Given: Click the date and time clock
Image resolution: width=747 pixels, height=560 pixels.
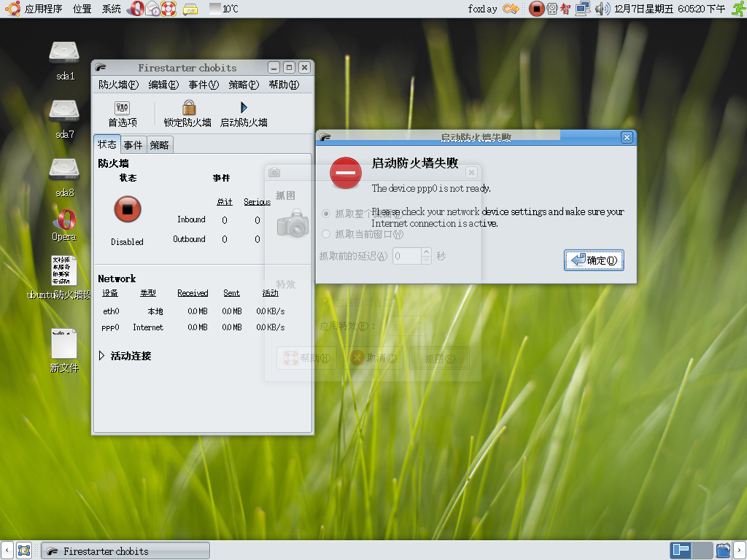Looking at the screenshot, I should click(670, 9).
